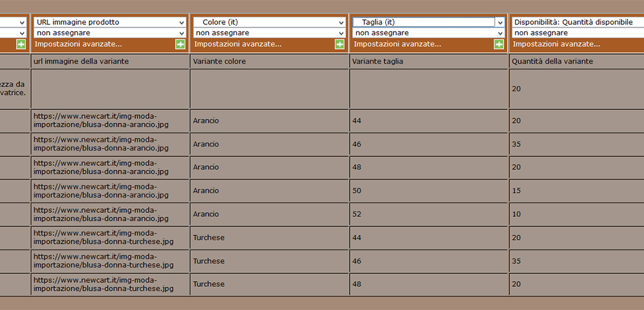Open the Colore (it) dropdown
The width and height of the screenshot is (644, 310).
pyautogui.click(x=269, y=22)
